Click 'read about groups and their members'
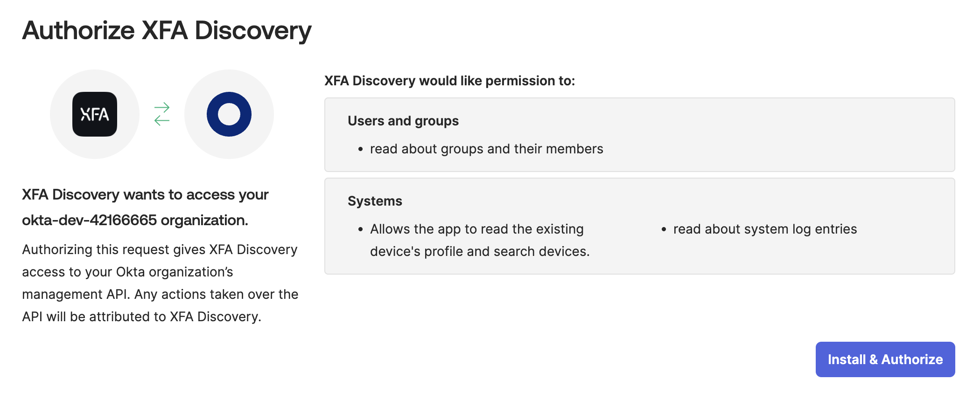980x400 pixels. [486, 149]
